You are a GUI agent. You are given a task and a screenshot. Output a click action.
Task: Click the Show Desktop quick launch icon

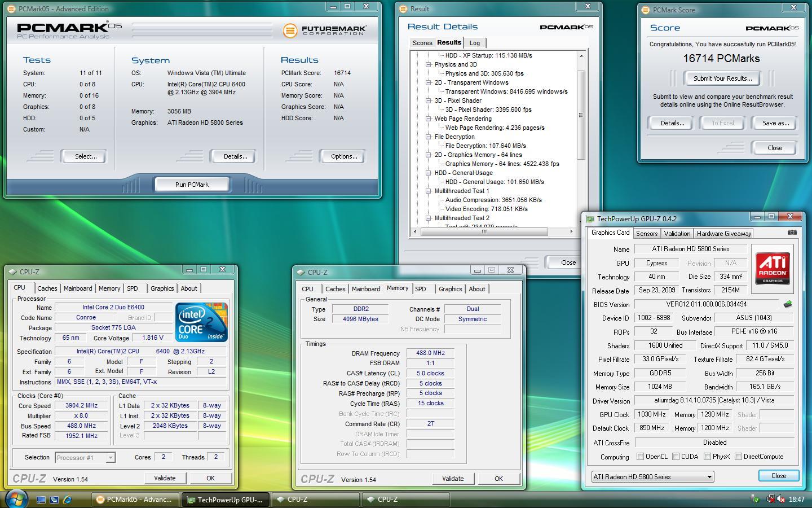point(41,500)
